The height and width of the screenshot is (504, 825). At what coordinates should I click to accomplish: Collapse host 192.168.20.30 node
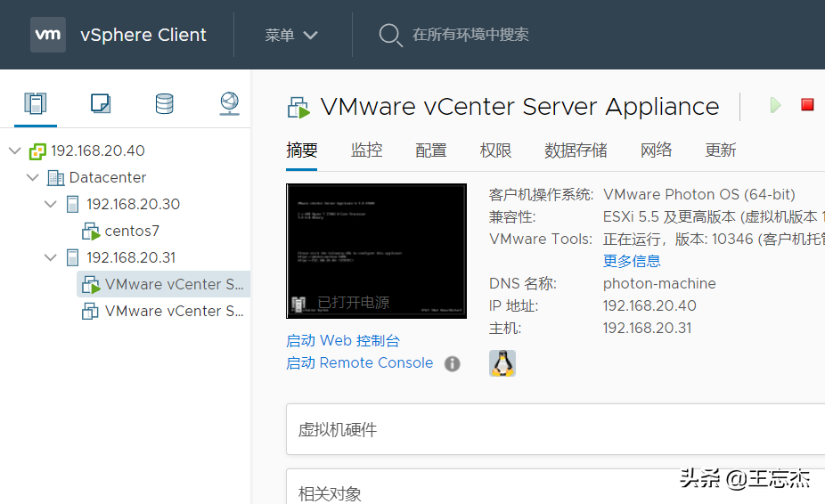coord(51,204)
